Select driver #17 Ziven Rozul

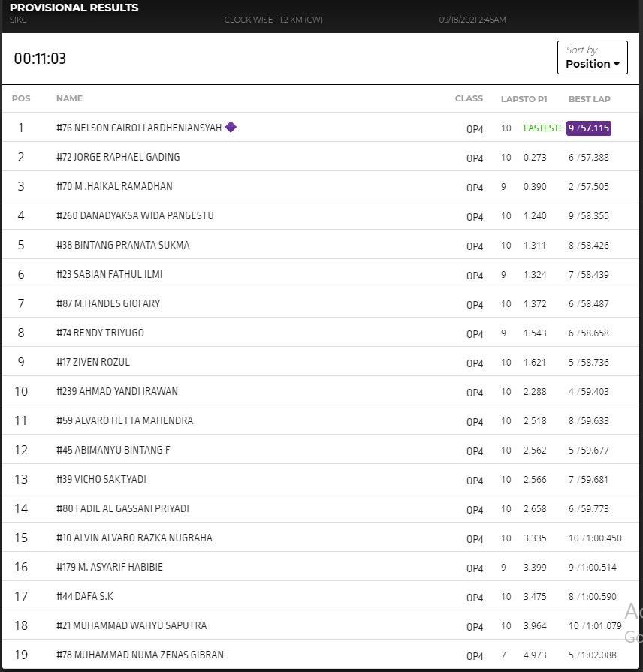pos(93,363)
